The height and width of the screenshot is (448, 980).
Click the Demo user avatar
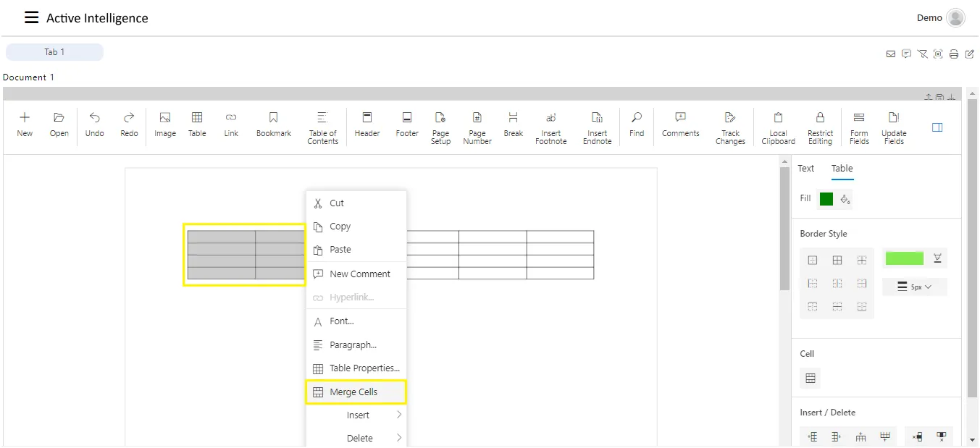click(955, 18)
